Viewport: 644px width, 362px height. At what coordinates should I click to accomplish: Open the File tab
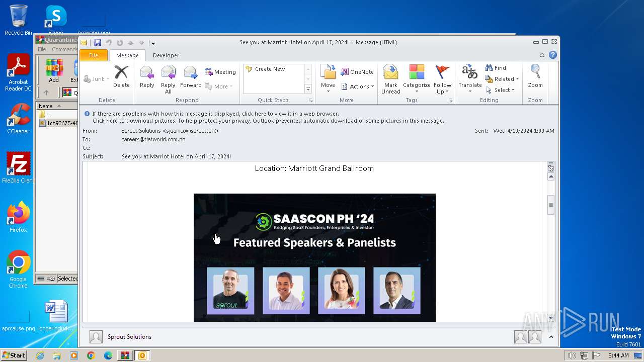[94, 55]
